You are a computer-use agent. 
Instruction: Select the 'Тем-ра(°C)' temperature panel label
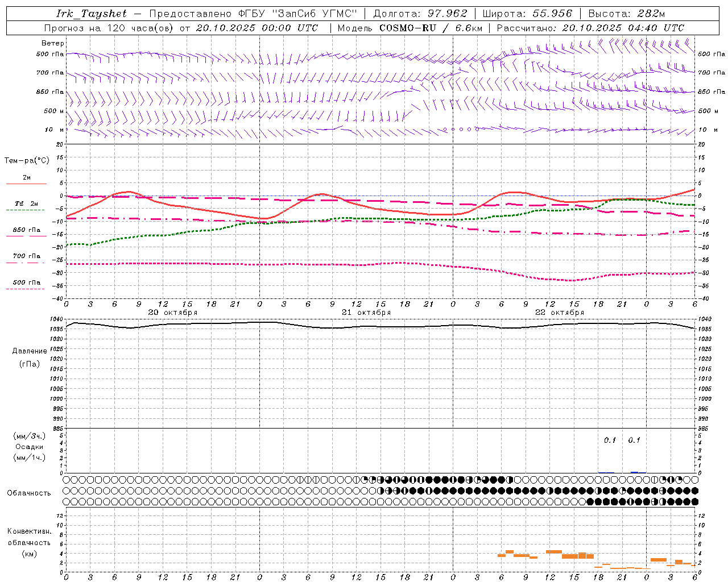27,161
